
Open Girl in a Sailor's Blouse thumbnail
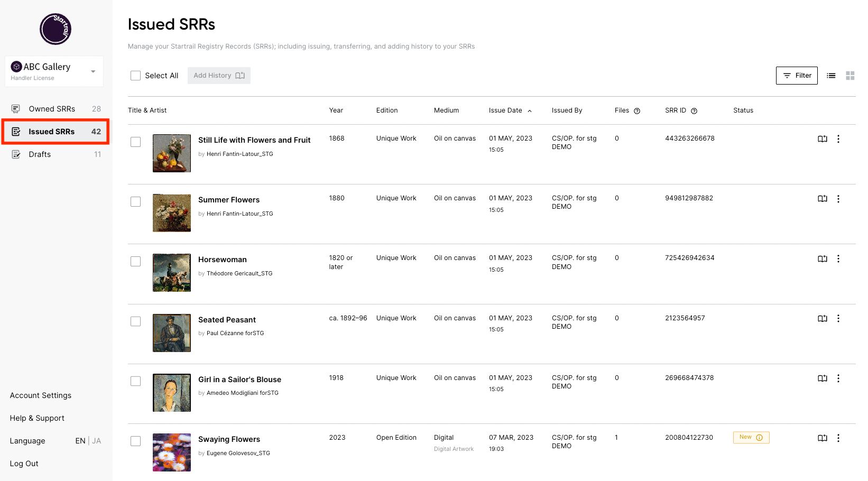(172, 393)
